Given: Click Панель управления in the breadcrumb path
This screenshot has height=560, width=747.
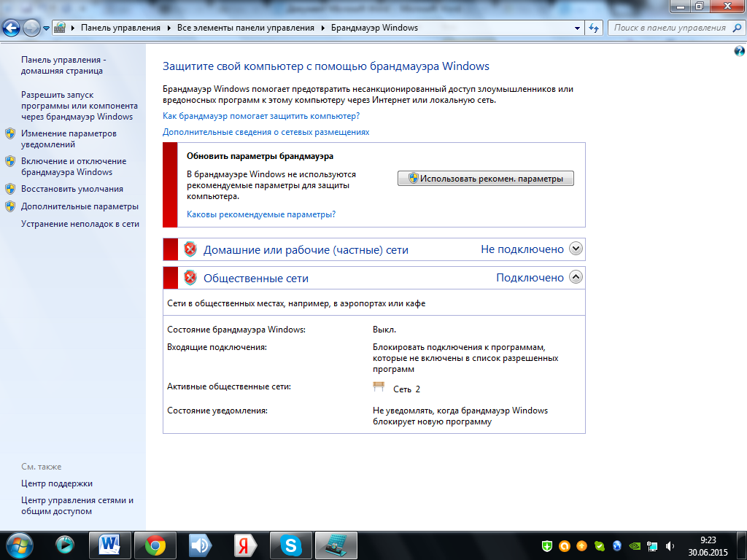Looking at the screenshot, I should tap(120, 28).
